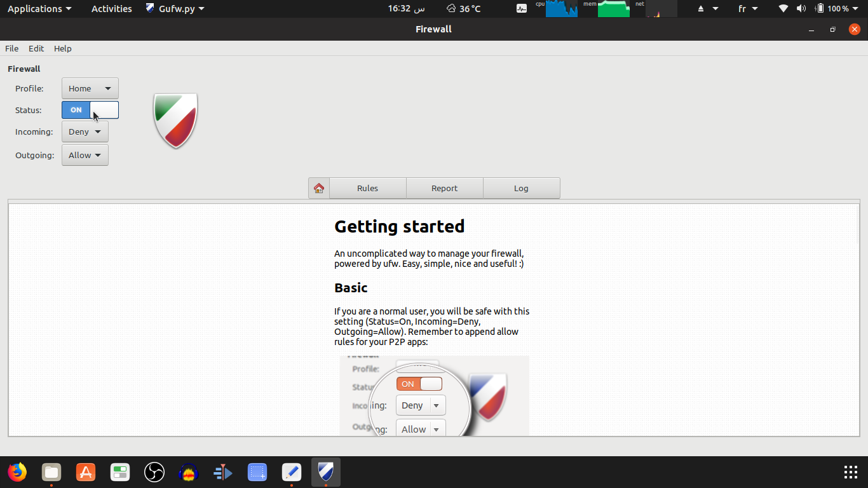Click the clock showing 16:32
The width and height of the screenshot is (868, 488).
tap(407, 9)
